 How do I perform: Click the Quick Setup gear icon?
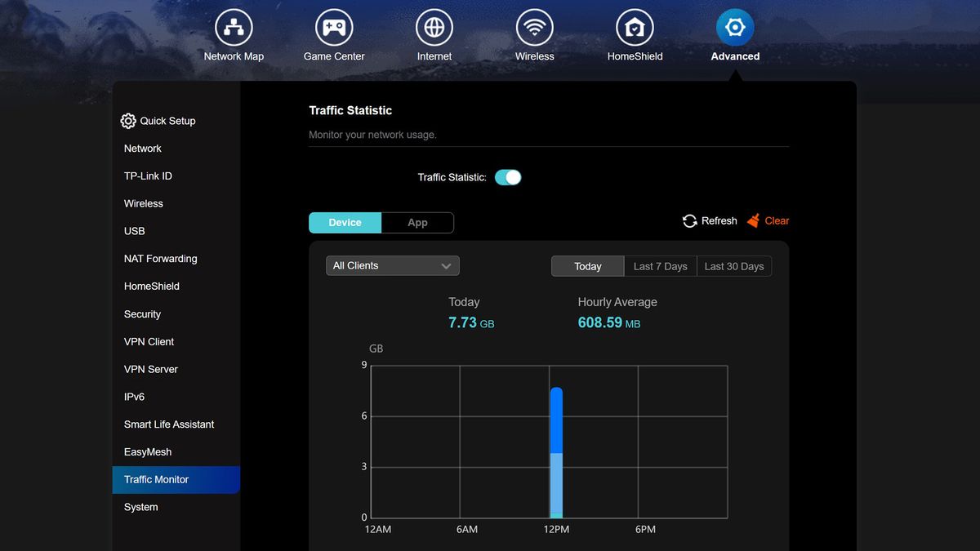click(x=128, y=120)
